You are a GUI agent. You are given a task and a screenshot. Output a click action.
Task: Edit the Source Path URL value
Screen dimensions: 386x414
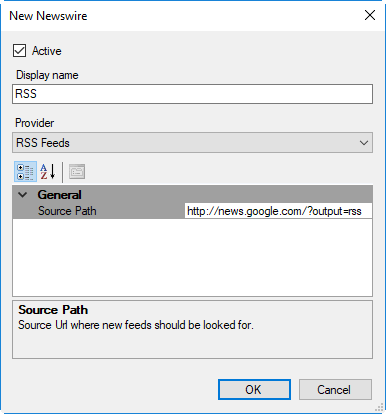pyautogui.click(x=278, y=211)
